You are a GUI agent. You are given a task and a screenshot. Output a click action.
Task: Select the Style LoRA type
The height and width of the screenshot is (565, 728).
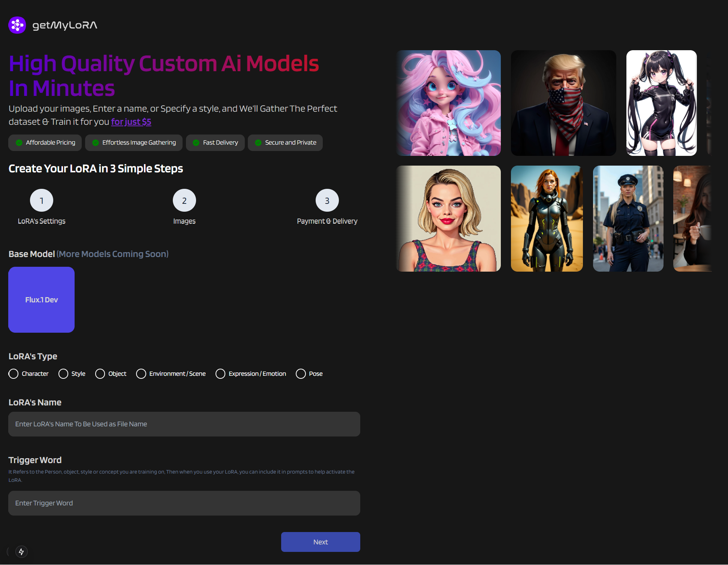pos(63,374)
